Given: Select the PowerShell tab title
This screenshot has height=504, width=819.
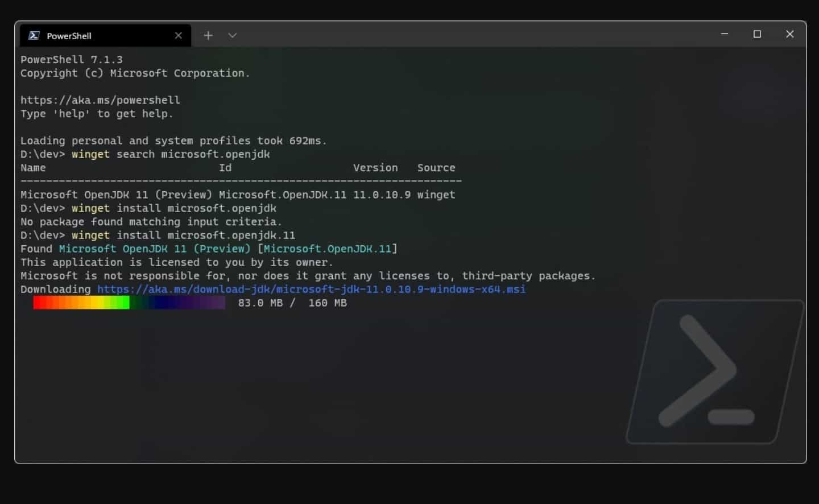Looking at the screenshot, I should pyautogui.click(x=69, y=36).
